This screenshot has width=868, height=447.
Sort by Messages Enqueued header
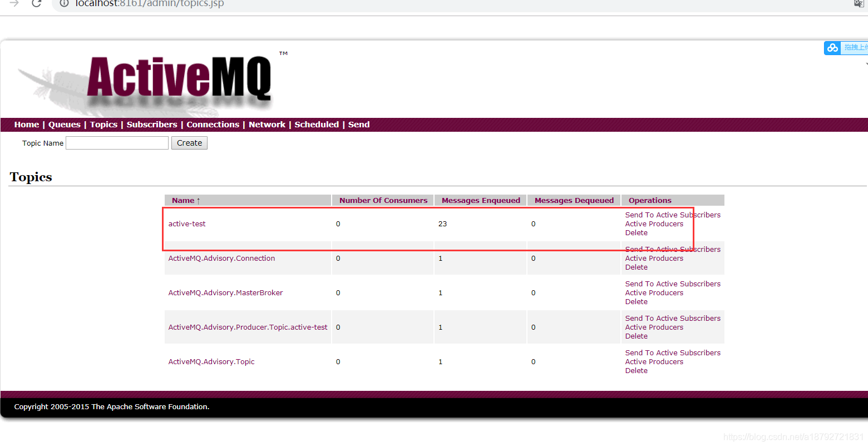pos(481,200)
